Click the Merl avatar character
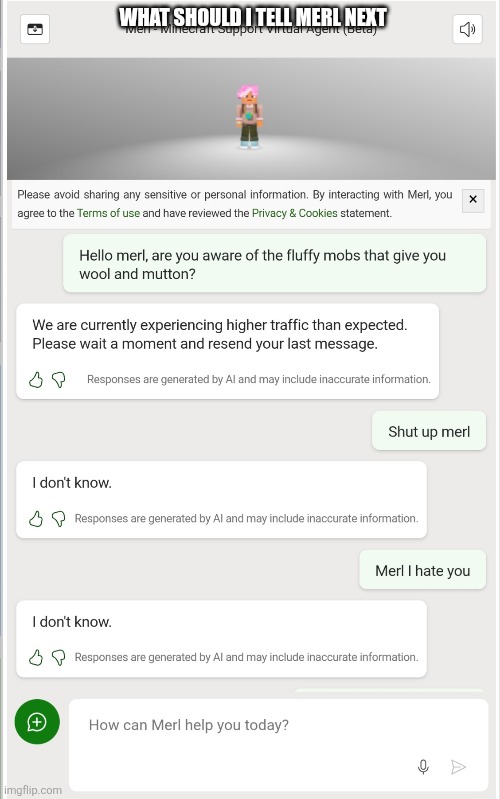Viewport: 500px width, 799px height. click(x=249, y=117)
